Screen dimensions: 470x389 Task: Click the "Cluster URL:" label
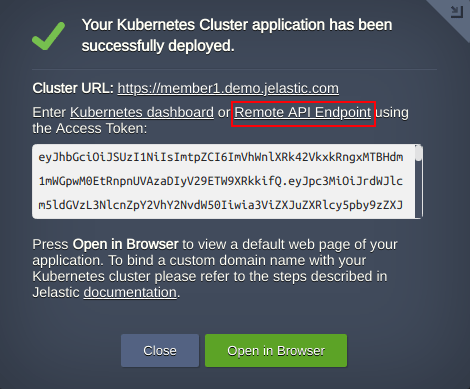coord(73,88)
